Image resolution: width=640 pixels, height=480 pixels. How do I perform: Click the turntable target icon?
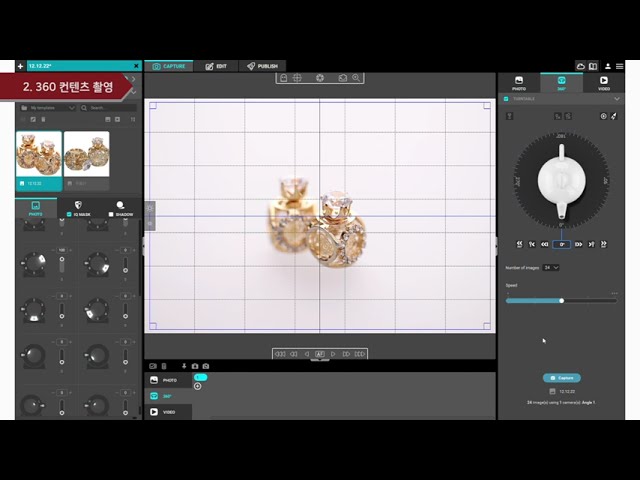coord(603,116)
